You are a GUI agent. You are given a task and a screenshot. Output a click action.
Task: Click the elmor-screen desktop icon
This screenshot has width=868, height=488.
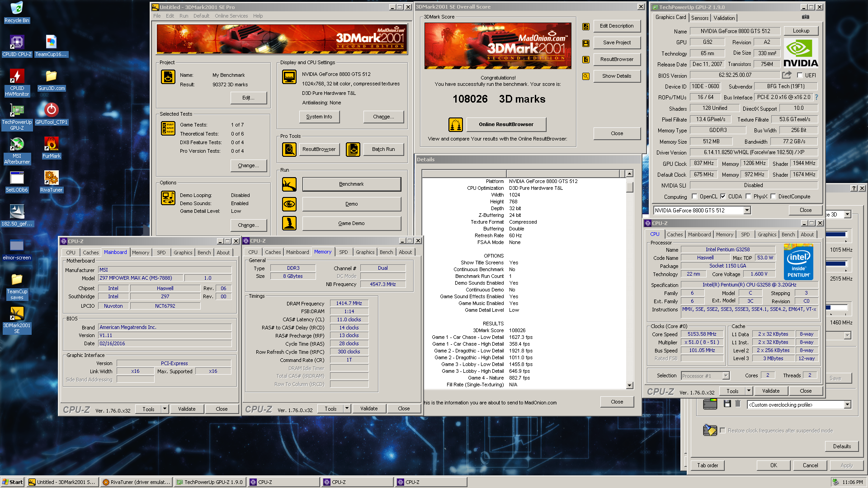pos(17,249)
